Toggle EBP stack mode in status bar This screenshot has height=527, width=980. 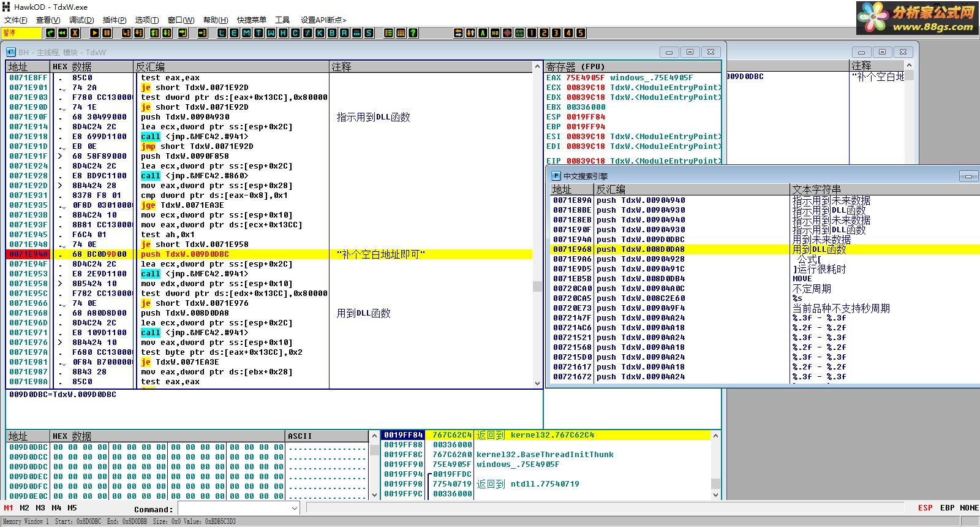pos(947,508)
